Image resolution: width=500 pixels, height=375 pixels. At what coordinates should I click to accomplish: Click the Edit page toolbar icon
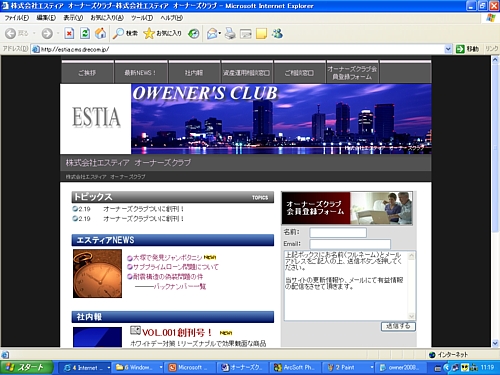click(246, 33)
